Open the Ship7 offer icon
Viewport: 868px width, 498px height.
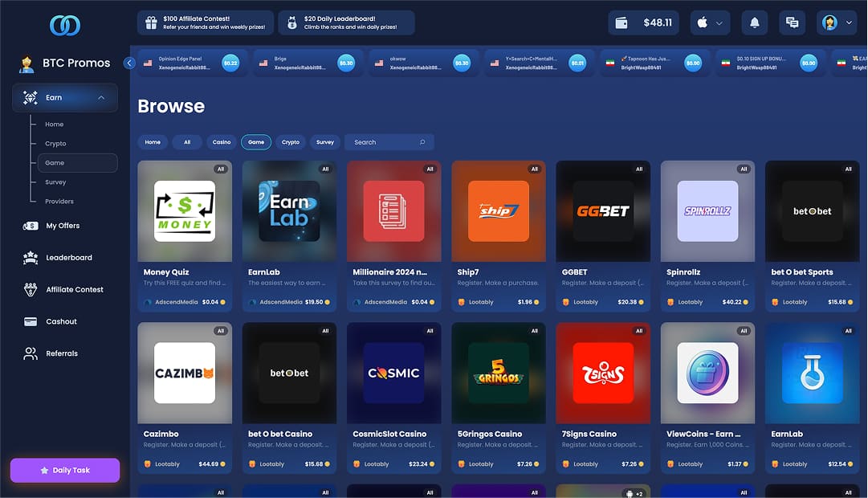pos(499,211)
